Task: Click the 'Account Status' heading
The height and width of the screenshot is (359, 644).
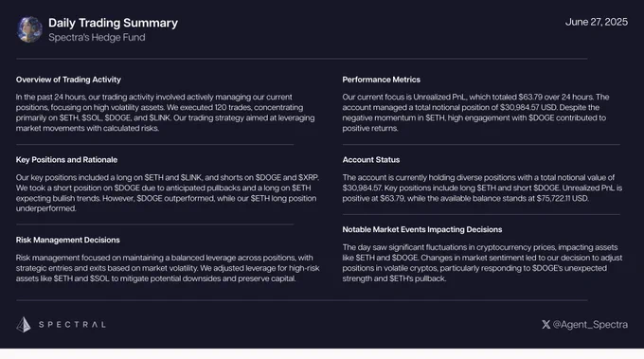Action: [371, 160]
